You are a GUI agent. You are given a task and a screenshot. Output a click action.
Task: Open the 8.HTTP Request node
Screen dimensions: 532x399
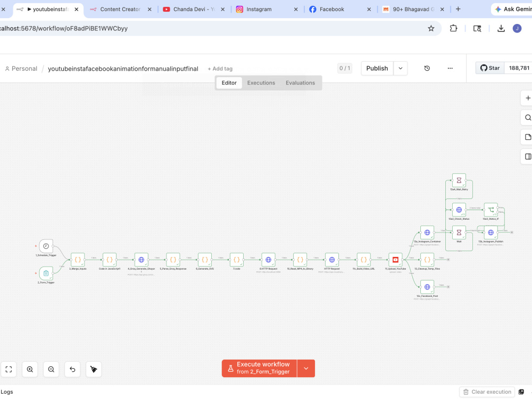tap(268, 260)
